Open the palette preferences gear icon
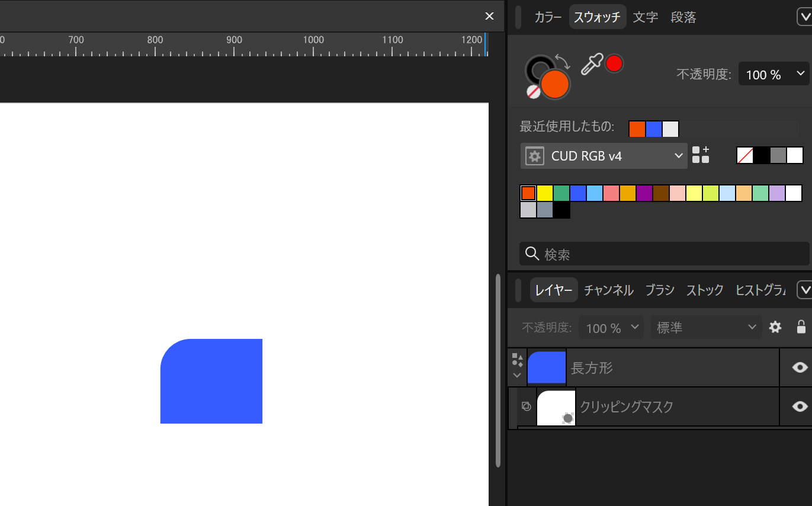 pyautogui.click(x=535, y=155)
